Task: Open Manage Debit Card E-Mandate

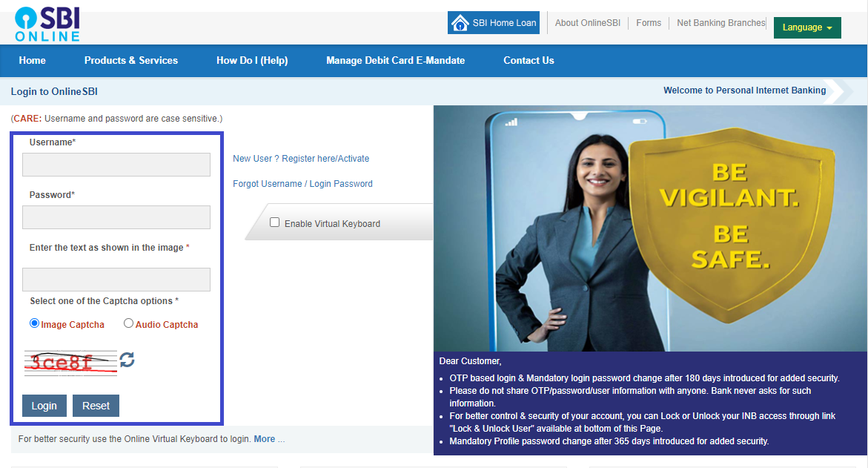Action: coord(395,61)
